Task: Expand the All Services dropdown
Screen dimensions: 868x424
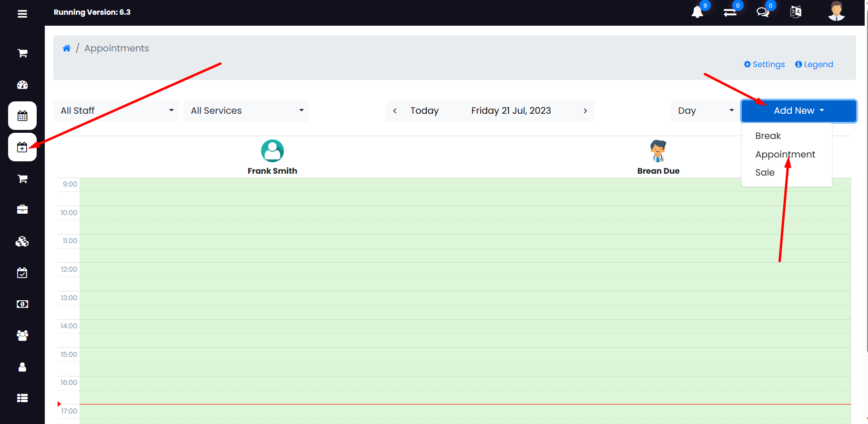Action: pos(246,111)
